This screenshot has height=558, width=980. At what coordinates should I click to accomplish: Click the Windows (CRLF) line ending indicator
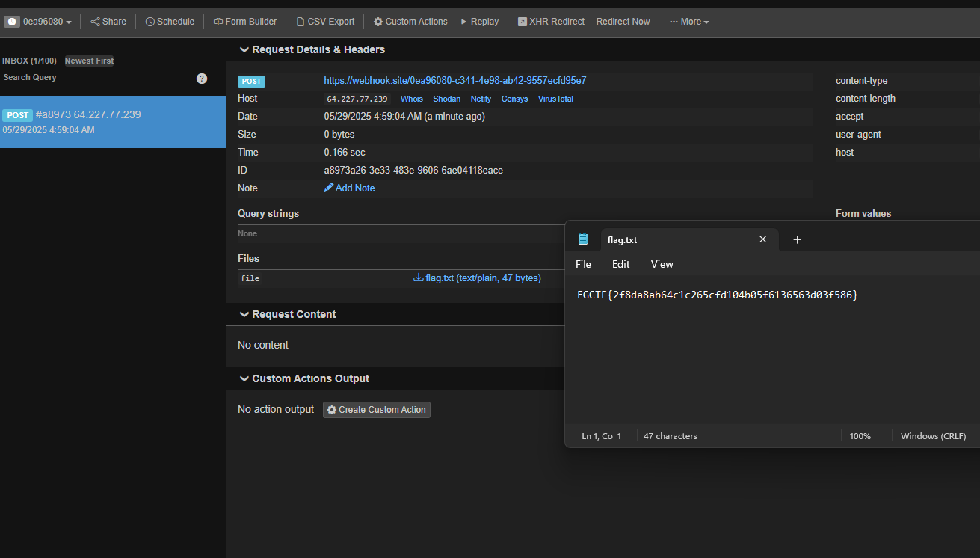[933, 436]
